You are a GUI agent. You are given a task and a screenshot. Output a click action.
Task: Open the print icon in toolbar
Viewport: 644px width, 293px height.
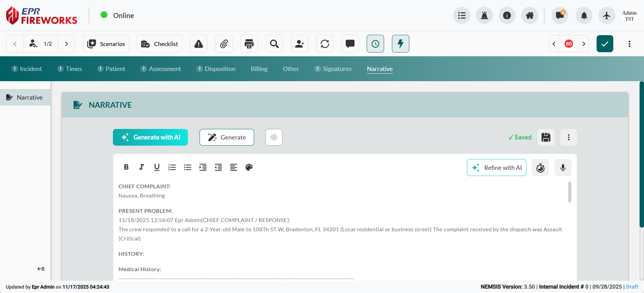tap(249, 44)
